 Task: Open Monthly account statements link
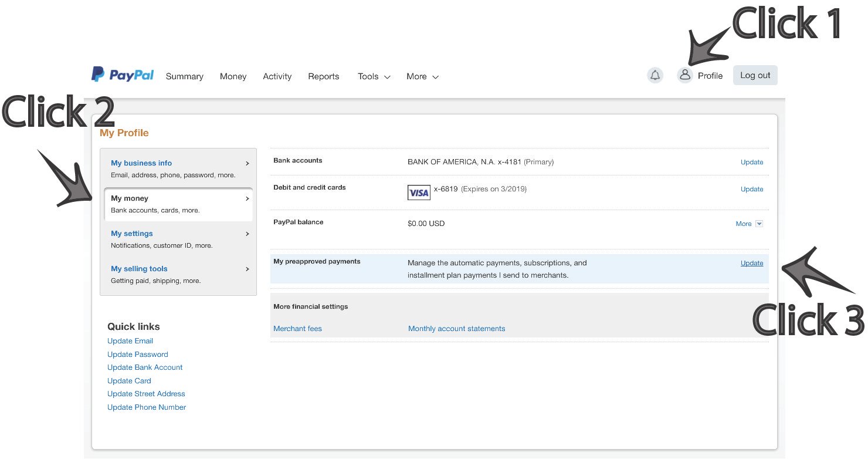[x=456, y=329]
